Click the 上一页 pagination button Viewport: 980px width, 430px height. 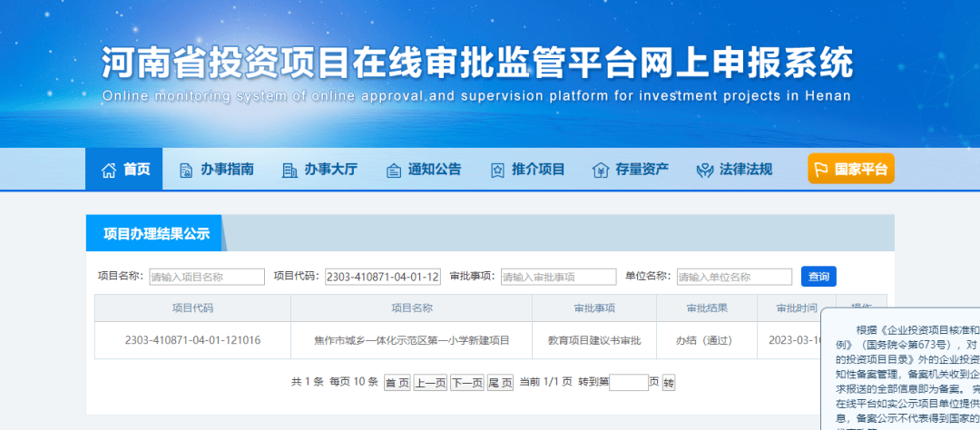(x=431, y=383)
